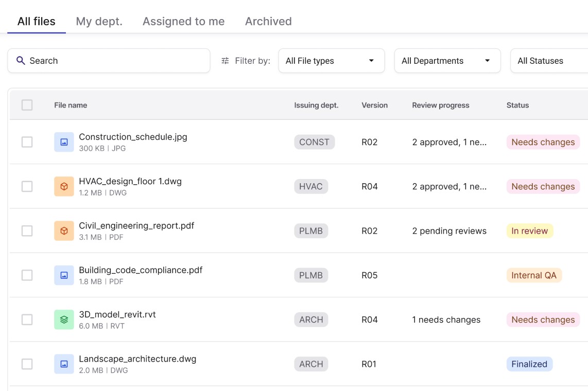Toggle the select-all checkbox in the table header
The image size is (588, 391).
click(x=27, y=105)
